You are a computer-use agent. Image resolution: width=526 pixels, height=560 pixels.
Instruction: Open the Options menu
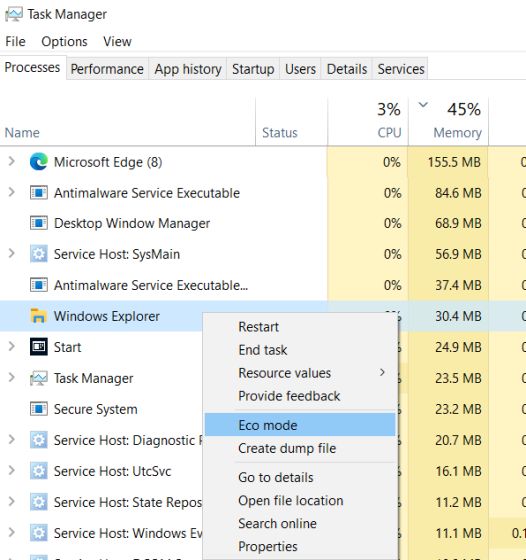(x=64, y=41)
